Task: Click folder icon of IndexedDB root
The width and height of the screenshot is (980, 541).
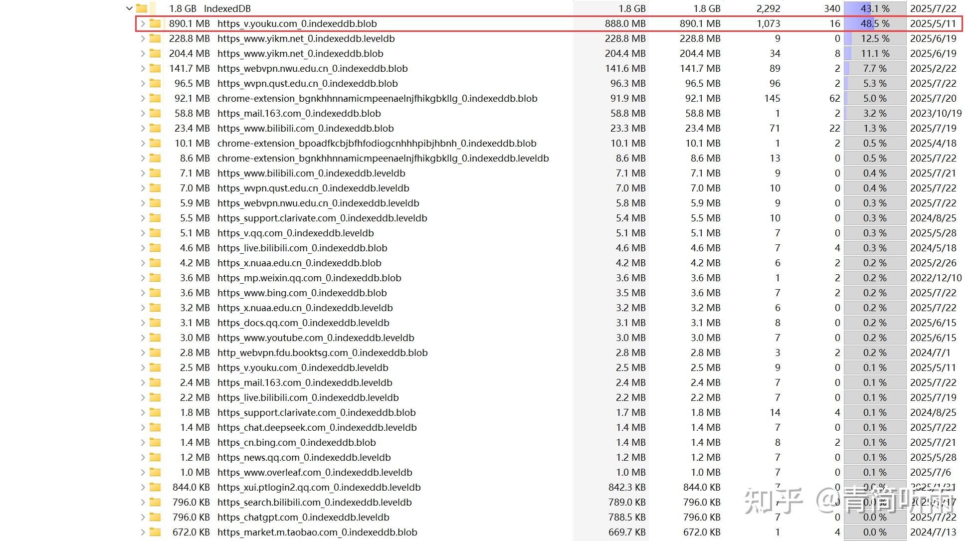Action: [x=142, y=8]
